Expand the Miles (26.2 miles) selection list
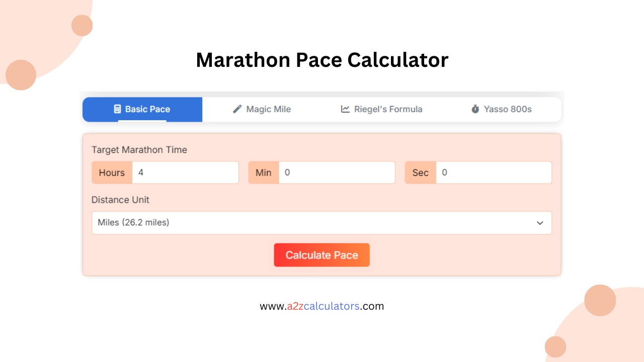The image size is (644, 362). (321, 223)
